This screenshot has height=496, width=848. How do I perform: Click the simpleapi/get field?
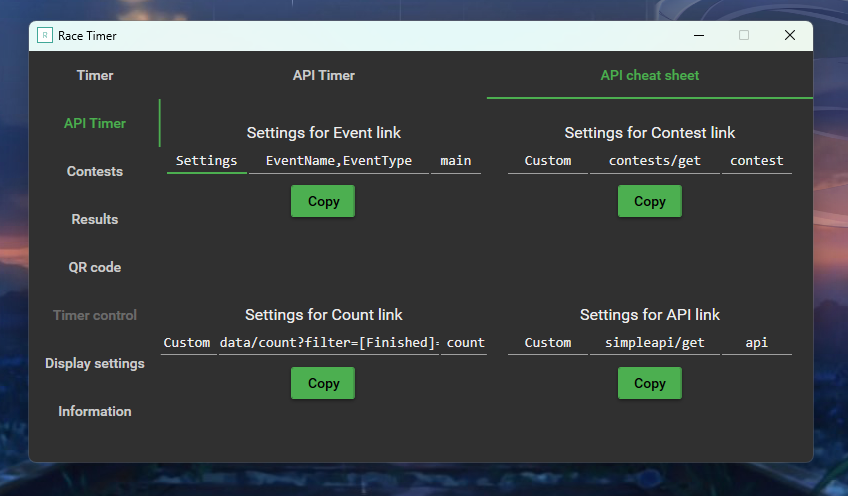(x=654, y=343)
